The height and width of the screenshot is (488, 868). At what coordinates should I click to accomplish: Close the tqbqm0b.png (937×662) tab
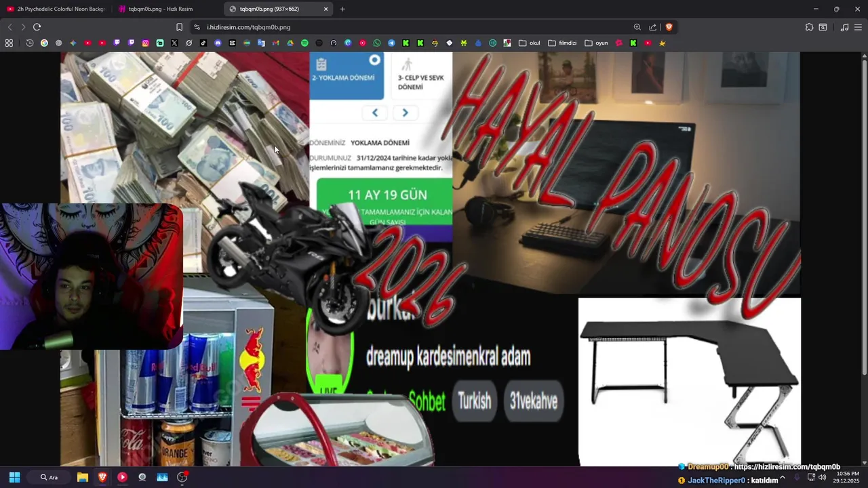click(x=325, y=9)
